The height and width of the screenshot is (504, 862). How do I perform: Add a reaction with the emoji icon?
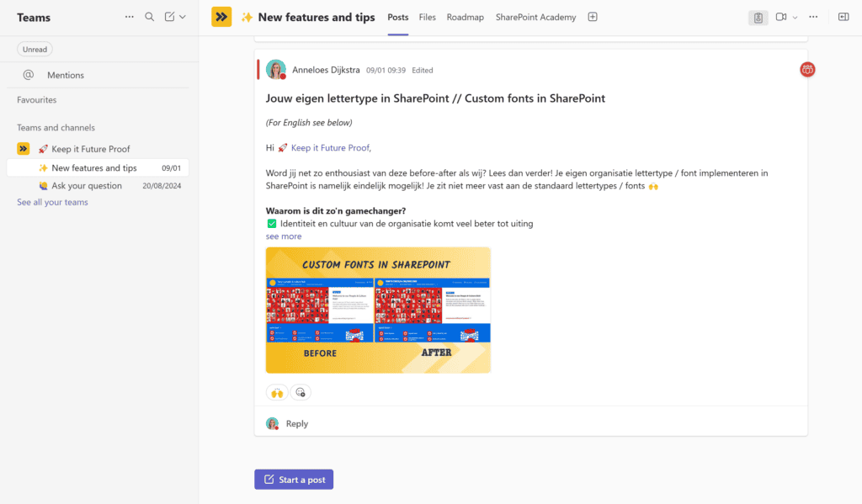(301, 392)
